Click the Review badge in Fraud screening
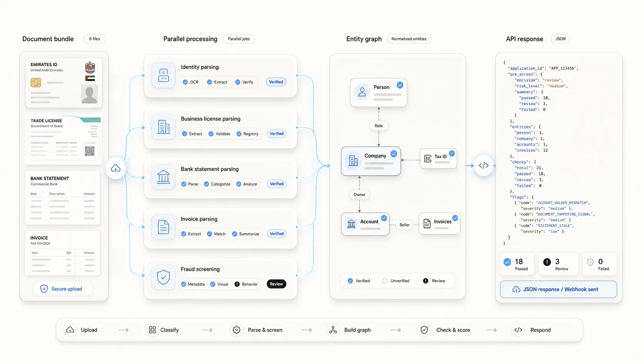This screenshot has height=362, width=644. [276, 284]
